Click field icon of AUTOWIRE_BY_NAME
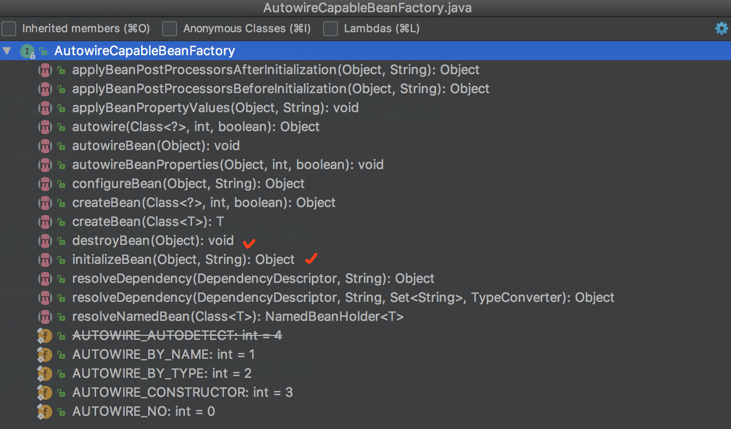Screen dimensions: 731x429 pos(45,355)
